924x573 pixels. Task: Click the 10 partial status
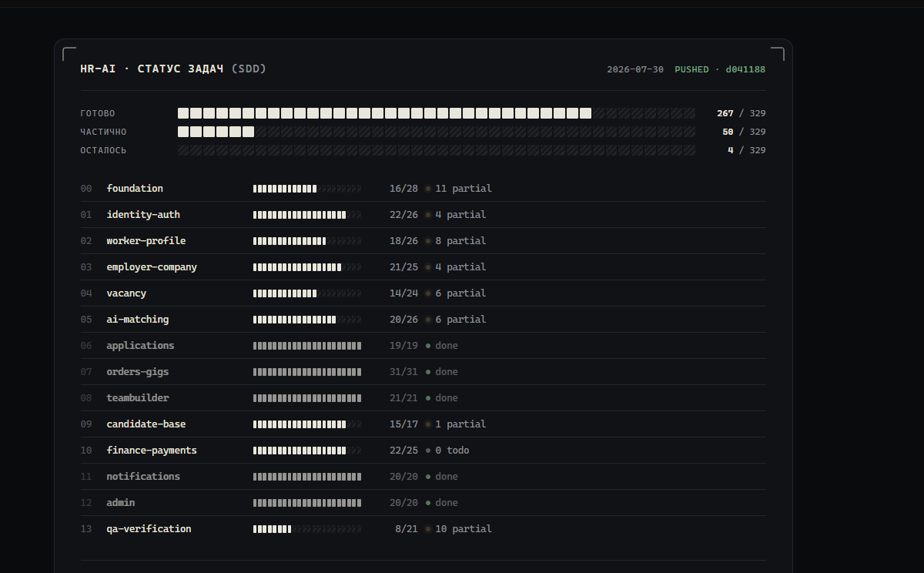click(x=464, y=529)
